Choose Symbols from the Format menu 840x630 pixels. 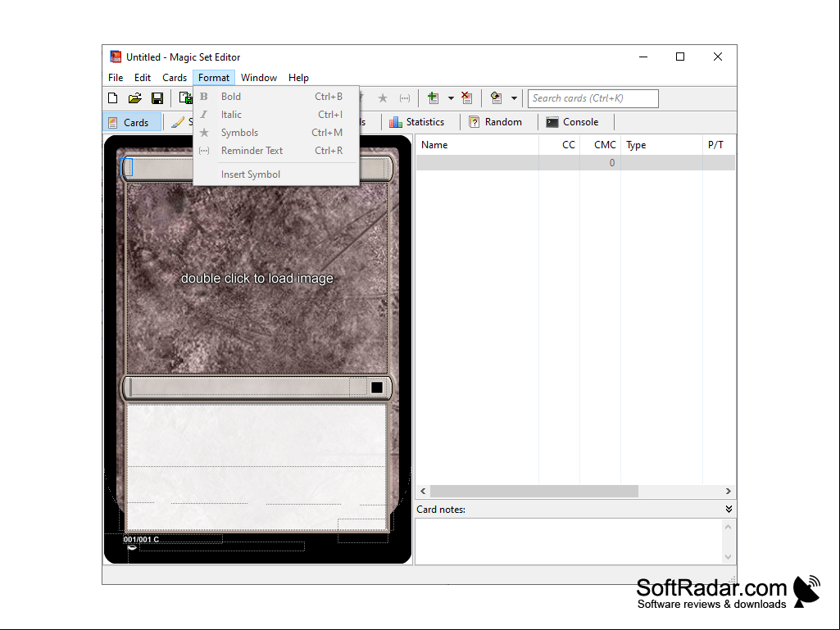(276, 133)
